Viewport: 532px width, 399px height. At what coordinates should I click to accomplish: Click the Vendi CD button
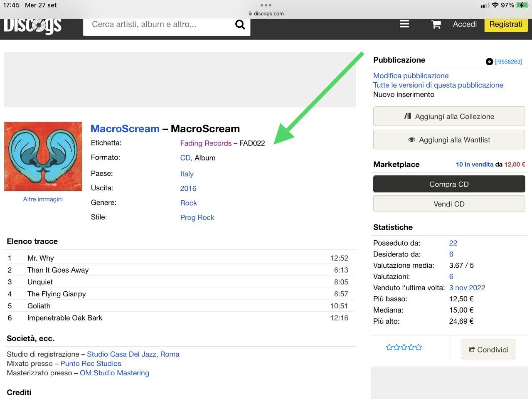(x=449, y=204)
